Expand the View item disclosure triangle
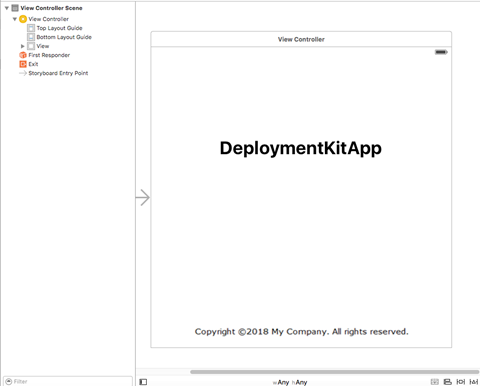Viewport: 480px width, 386px height. [x=23, y=46]
